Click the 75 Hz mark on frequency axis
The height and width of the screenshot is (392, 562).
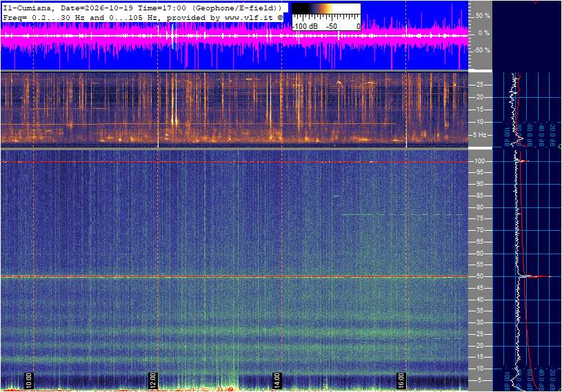[x=479, y=218]
